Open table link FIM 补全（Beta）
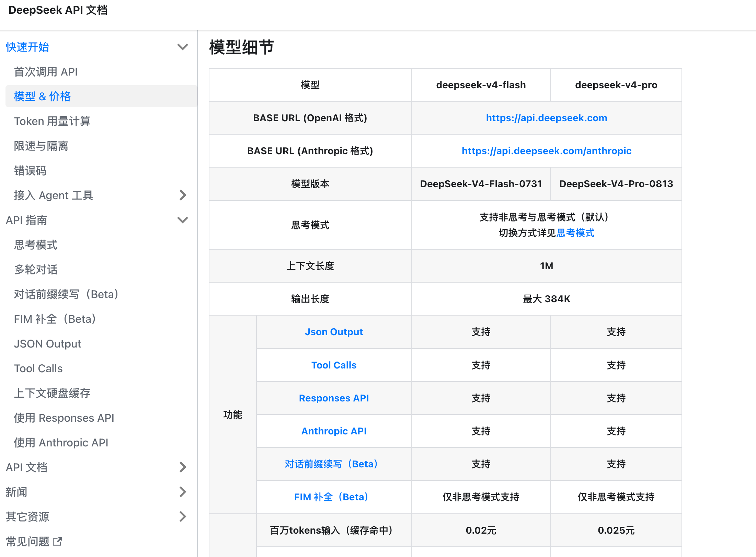The height and width of the screenshot is (557, 756). (x=331, y=497)
